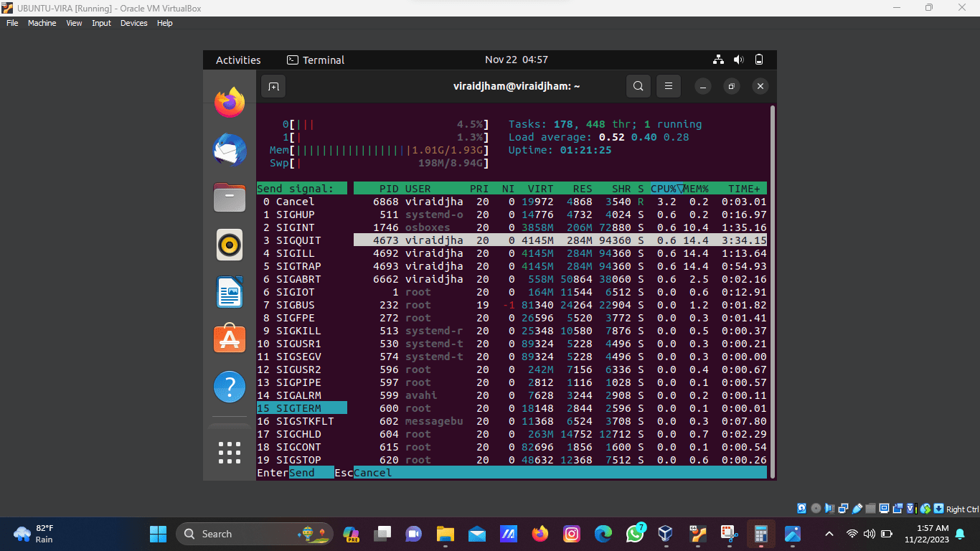Select 9 SIGKILL in the signal list
The width and height of the screenshot is (980, 551).
pos(302,331)
